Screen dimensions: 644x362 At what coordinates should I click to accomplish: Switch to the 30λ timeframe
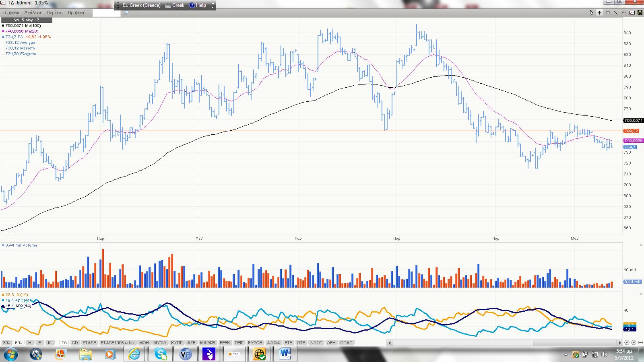pyautogui.click(x=6, y=343)
